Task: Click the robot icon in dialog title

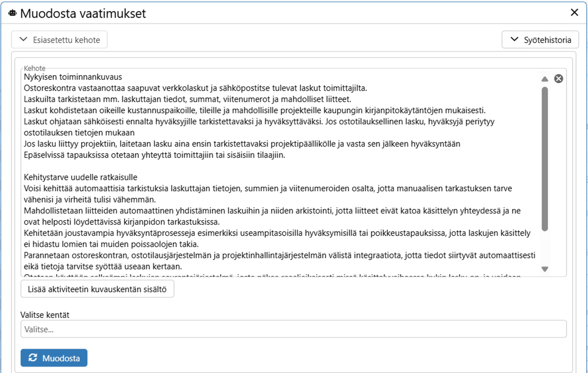Action: point(12,13)
